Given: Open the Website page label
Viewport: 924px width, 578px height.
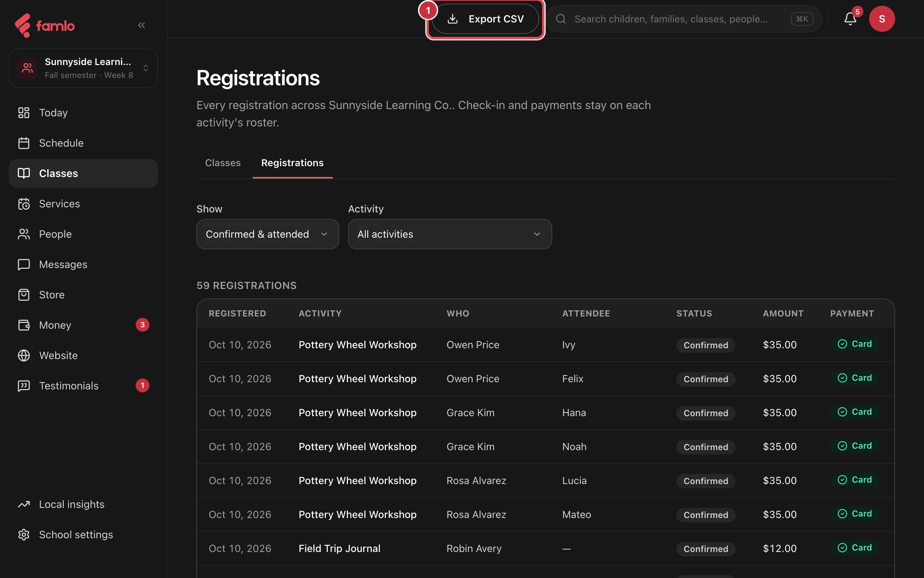Looking at the screenshot, I should [58, 355].
